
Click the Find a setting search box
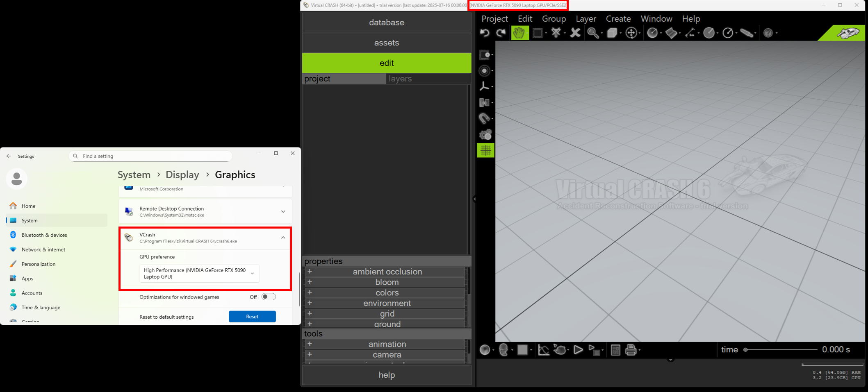[x=150, y=156]
